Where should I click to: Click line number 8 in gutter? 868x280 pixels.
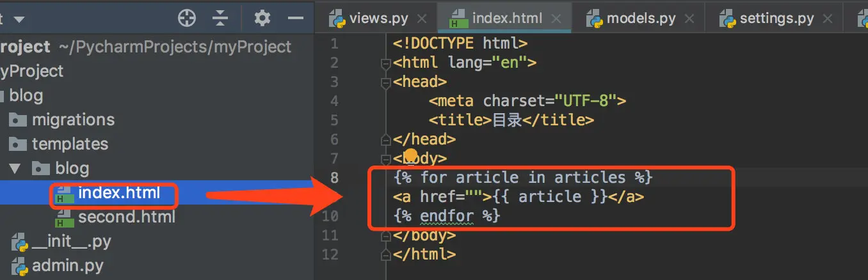point(334,177)
